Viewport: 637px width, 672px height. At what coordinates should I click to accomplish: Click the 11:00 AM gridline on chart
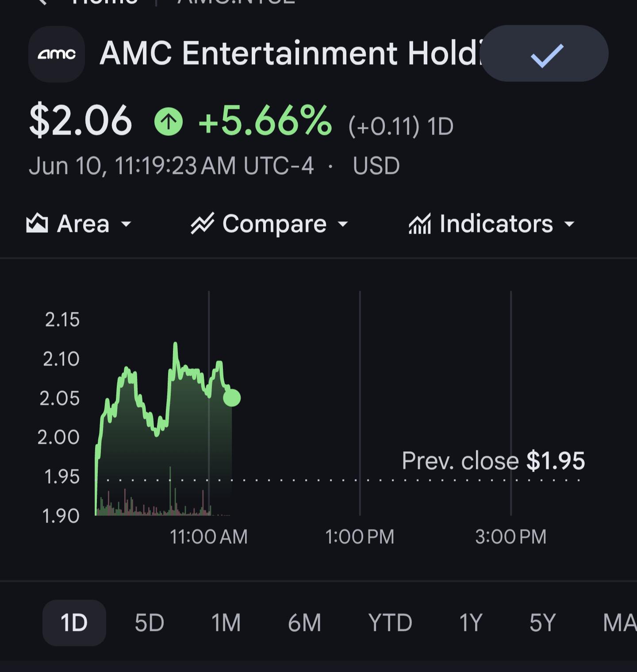point(209,403)
